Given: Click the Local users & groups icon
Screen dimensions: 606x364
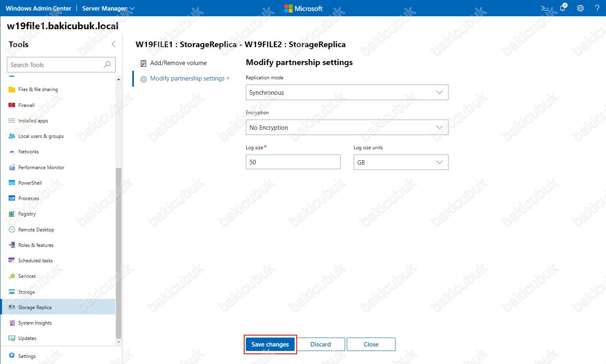Looking at the screenshot, I should click(x=12, y=136).
